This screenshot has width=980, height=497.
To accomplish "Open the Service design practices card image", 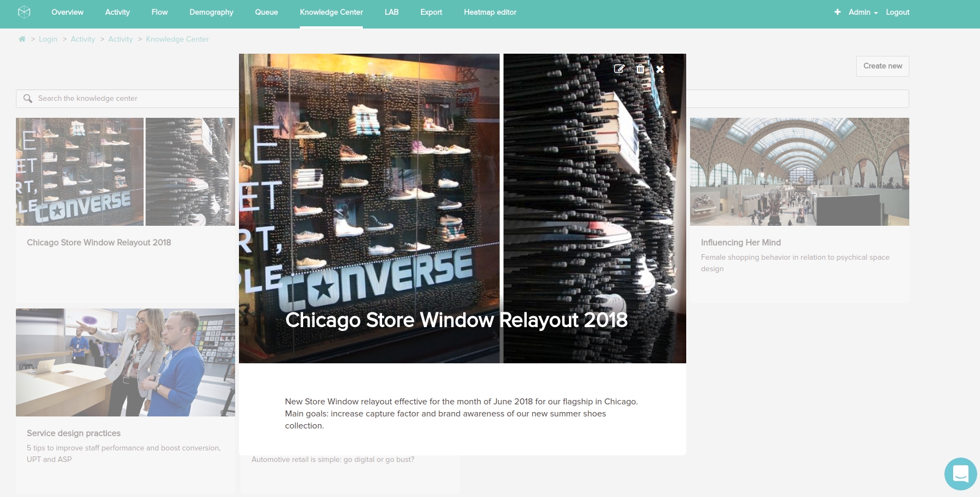I will pos(126,362).
